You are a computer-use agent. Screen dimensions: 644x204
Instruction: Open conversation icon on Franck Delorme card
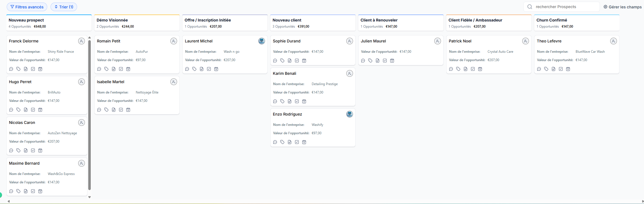click(11, 69)
